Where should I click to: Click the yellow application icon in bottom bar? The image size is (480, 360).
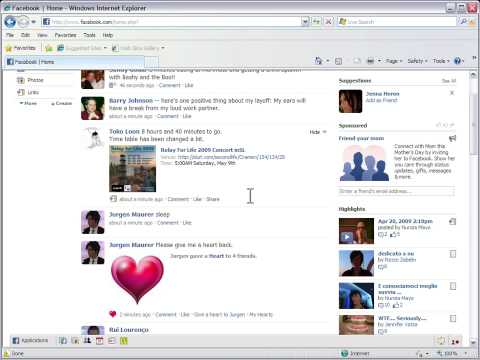(124, 340)
